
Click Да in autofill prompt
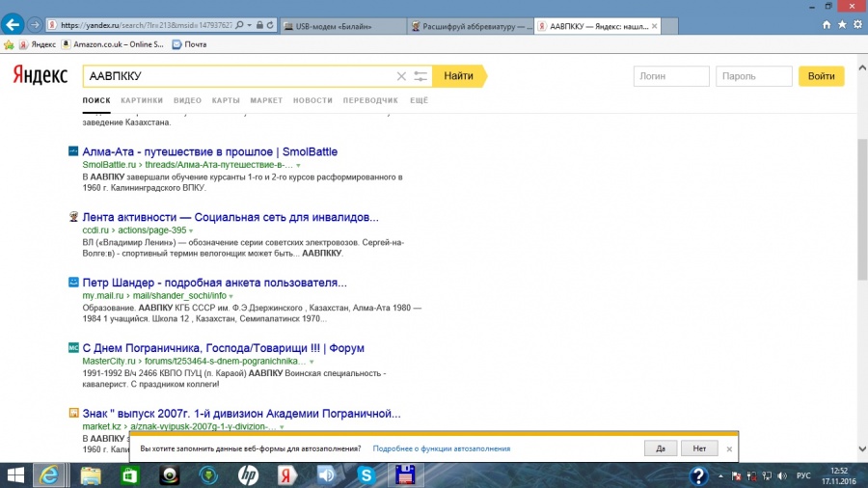(x=661, y=448)
